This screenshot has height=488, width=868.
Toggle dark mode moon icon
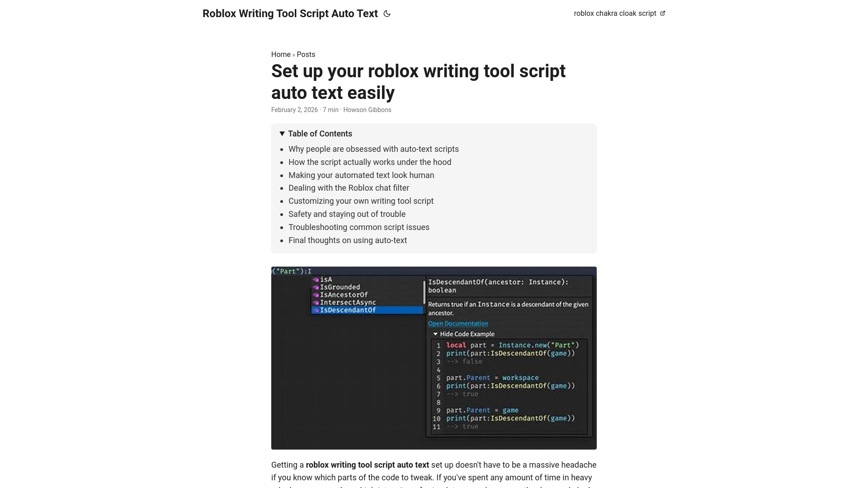click(x=387, y=14)
